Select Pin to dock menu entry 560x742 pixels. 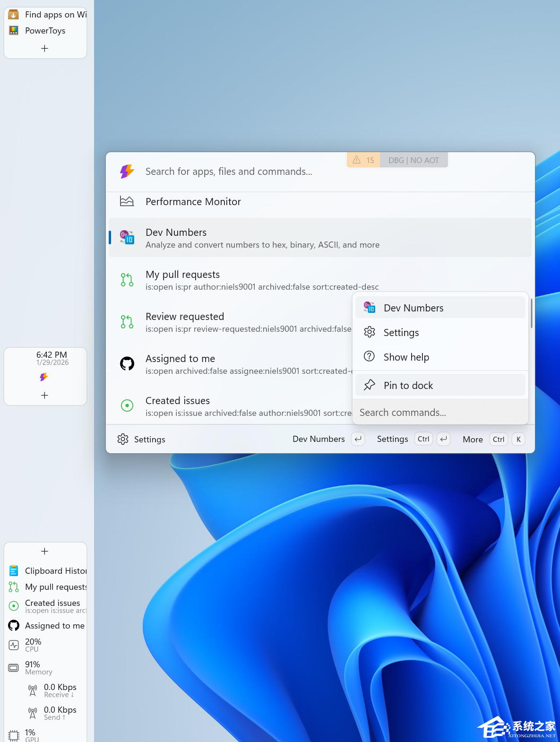coord(440,385)
